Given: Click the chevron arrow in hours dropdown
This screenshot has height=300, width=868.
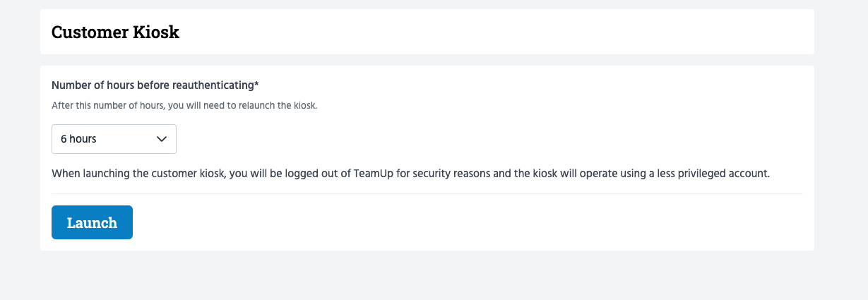Looking at the screenshot, I should [161, 139].
